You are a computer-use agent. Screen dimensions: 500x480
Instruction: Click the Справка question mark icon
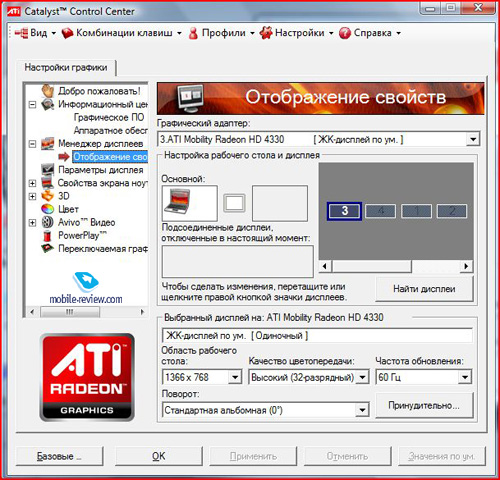[x=345, y=33]
